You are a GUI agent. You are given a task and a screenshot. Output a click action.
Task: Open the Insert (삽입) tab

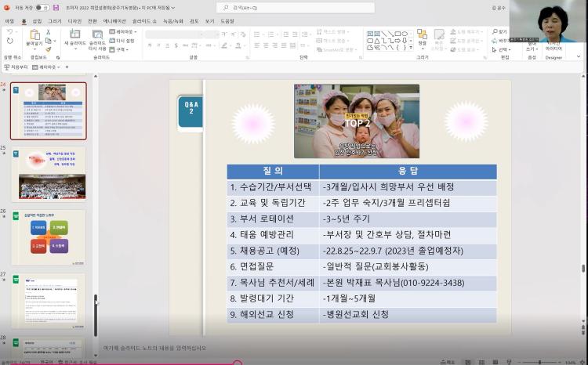37,21
